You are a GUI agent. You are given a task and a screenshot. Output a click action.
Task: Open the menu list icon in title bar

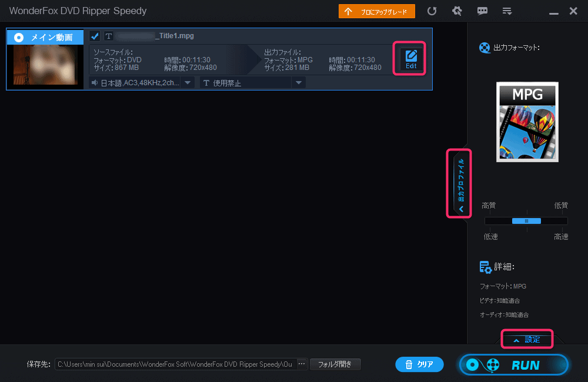click(x=506, y=11)
